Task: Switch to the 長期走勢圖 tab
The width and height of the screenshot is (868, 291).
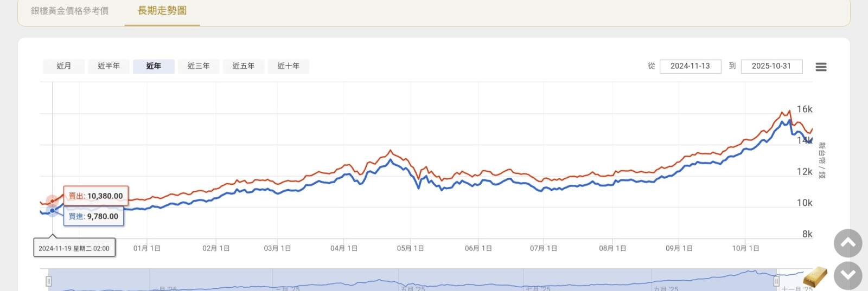Action: pos(162,11)
